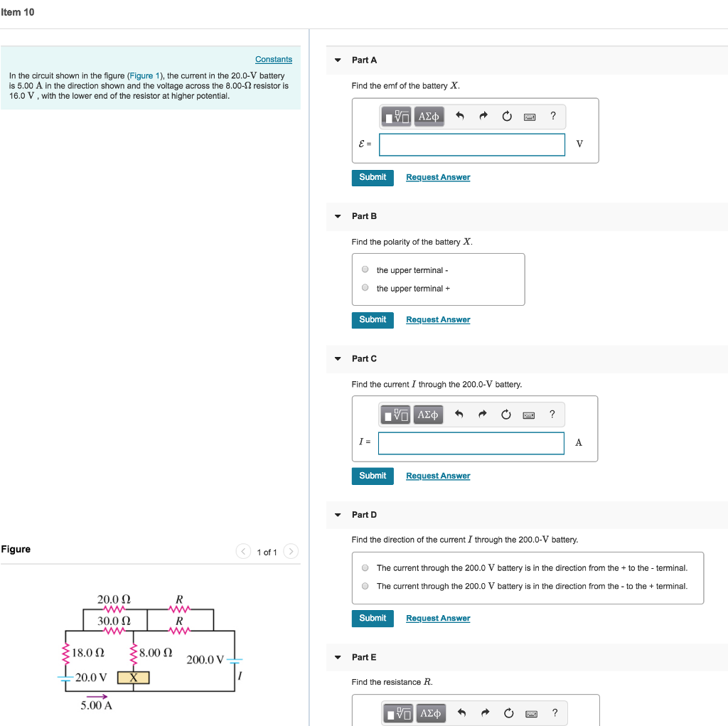Submit Part D answer
Image resolution: width=728 pixels, height=726 pixels.
pos(373,618)
